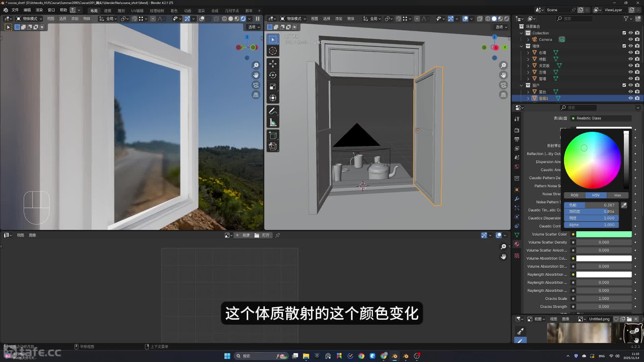Expand the 窗扇1 tree item

[528, 98]
